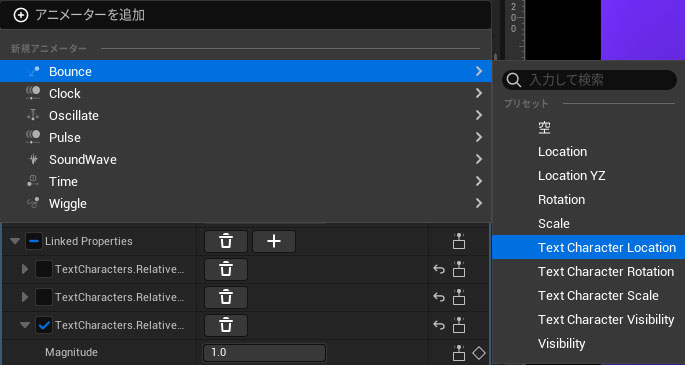685x365 pixels.
Task: Collapse the Linked Properties section
Action: pos(15,241)
